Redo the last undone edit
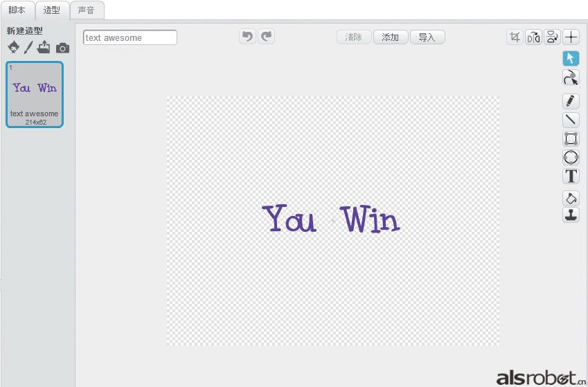 (x=266, y=37)
